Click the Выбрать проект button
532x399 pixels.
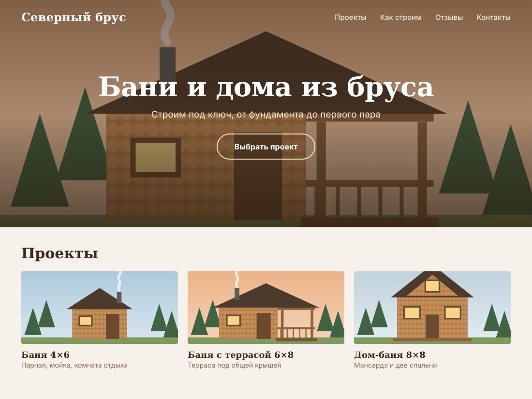pyautogui.click(x=266, y=147)
